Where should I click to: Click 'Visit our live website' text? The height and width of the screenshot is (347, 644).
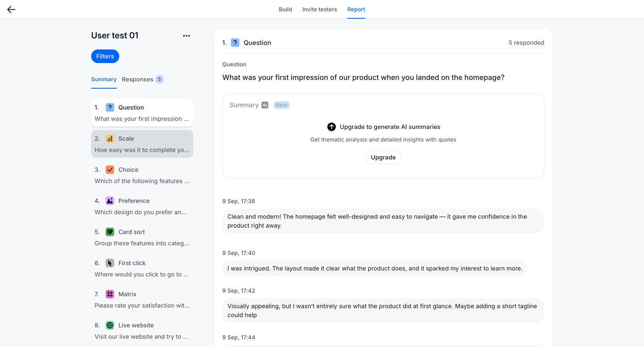pyautogui.click(x=141, y=337)
